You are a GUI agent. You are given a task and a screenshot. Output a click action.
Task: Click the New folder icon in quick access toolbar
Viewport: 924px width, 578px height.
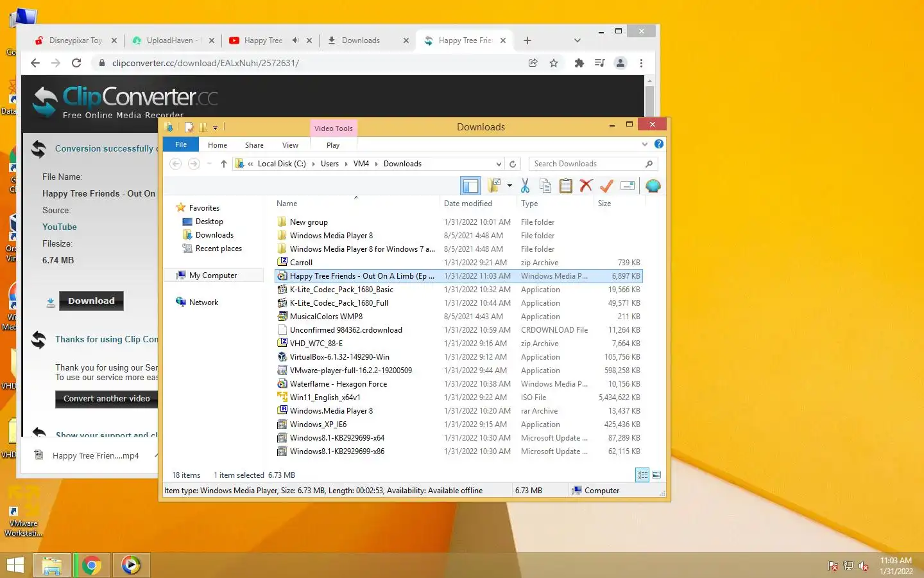(x=203, y=127)
